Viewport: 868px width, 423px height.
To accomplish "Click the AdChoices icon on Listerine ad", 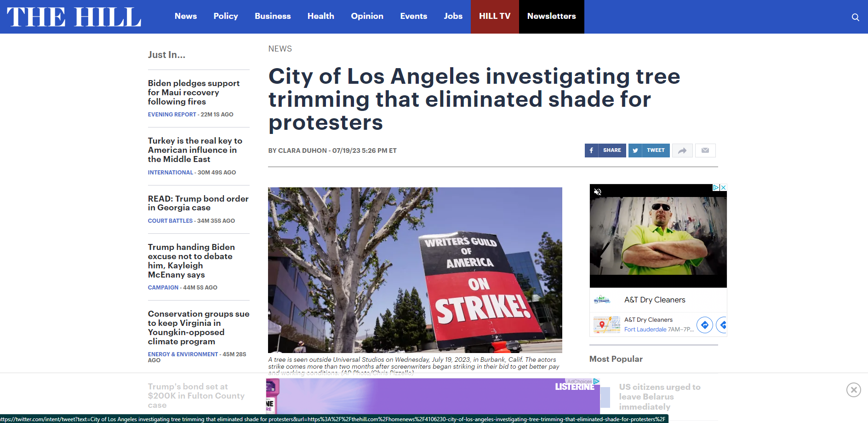I will (596, 381).
